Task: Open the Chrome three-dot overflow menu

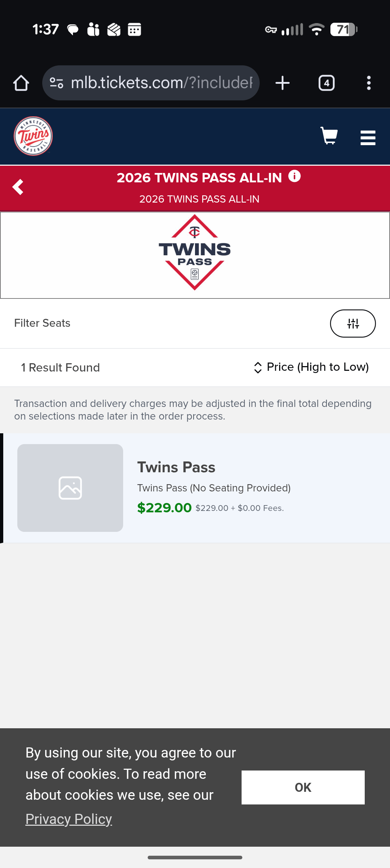Action: coord(368,83)
